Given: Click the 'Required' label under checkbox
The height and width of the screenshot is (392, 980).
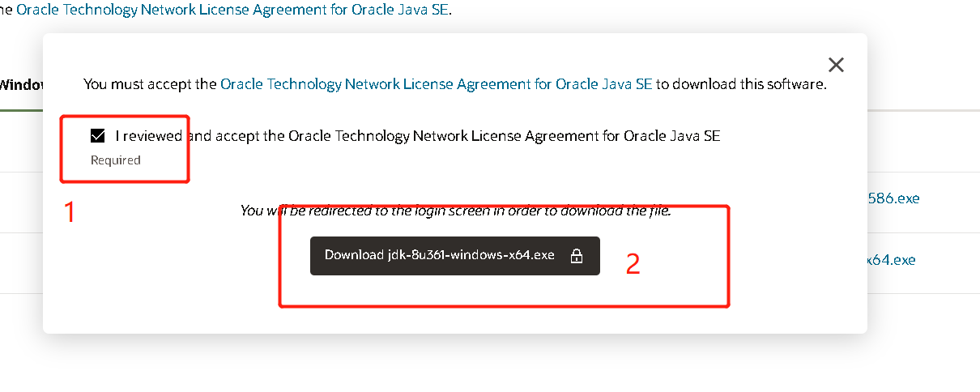Looking at the screenshot, I should (116, 160).
